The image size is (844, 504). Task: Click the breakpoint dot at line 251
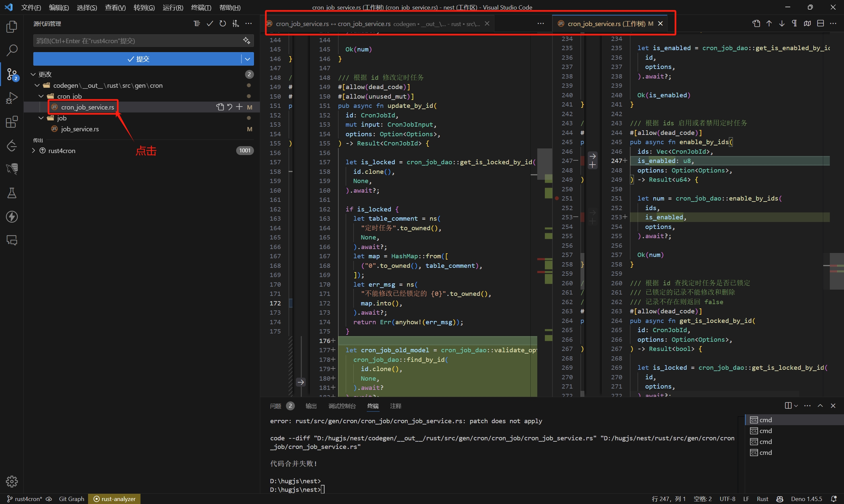pos(557,198)
